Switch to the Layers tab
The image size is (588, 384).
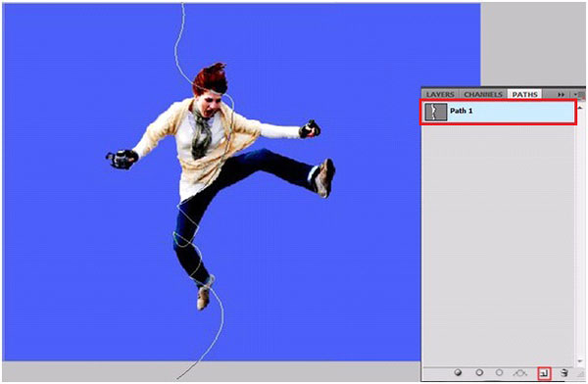(440, 94)
